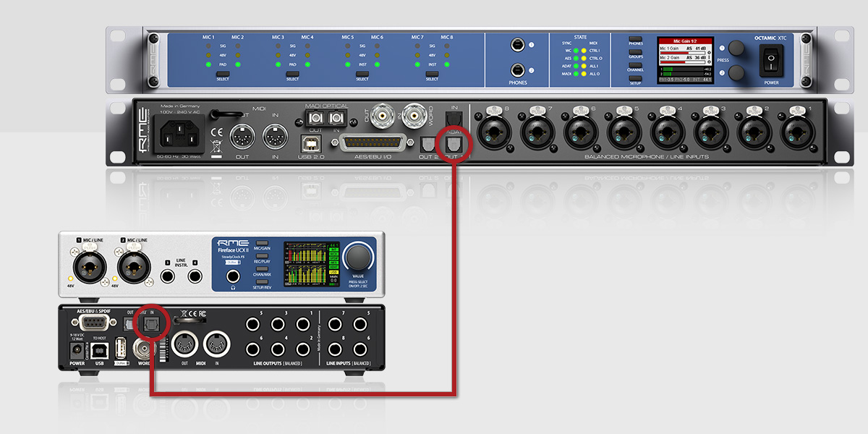Click the Fireface VALUE encoder knob
This screenshot has height=434, width=868.
[357, 258]
